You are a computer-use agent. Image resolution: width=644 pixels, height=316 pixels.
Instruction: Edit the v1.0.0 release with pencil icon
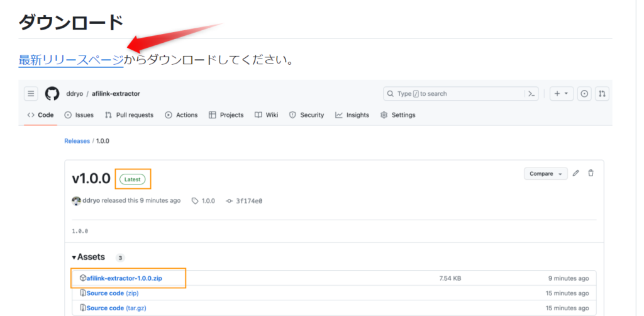[576, 173]
